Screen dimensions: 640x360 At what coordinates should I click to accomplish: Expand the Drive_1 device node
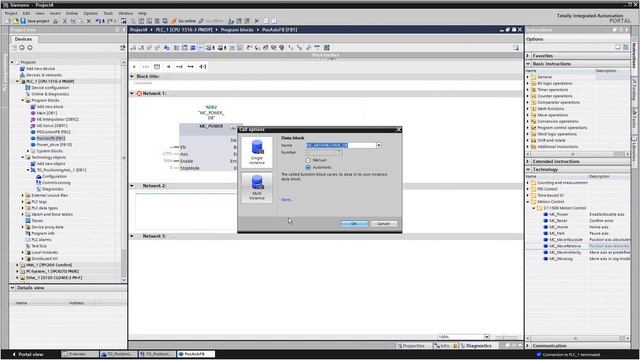(x=18, y=278)
